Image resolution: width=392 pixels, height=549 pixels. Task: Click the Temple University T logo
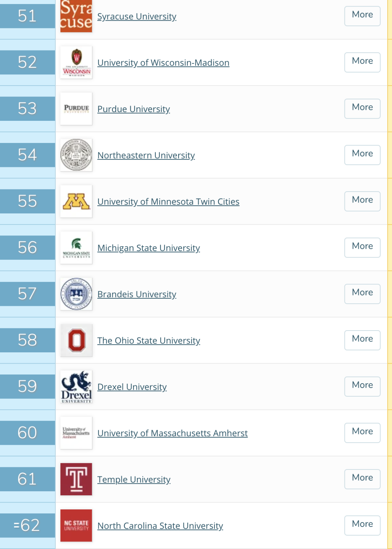pos(76,479)
